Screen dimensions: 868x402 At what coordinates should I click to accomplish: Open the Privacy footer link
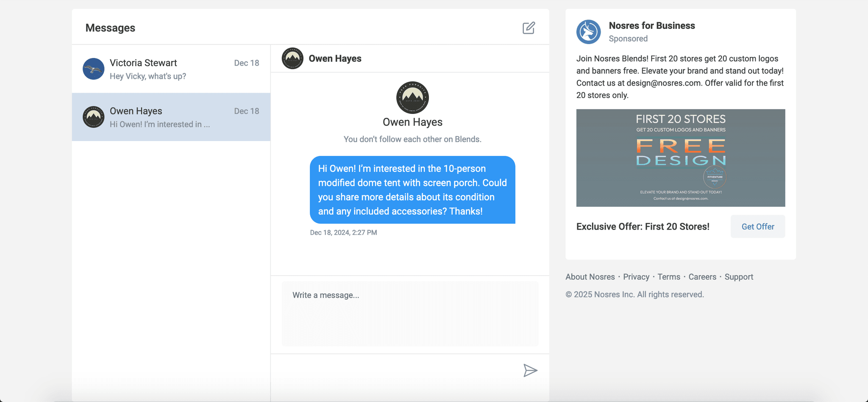636,277
